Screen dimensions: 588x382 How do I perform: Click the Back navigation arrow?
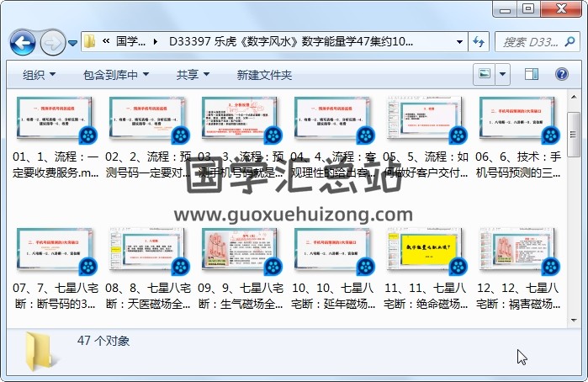point(22,41)
